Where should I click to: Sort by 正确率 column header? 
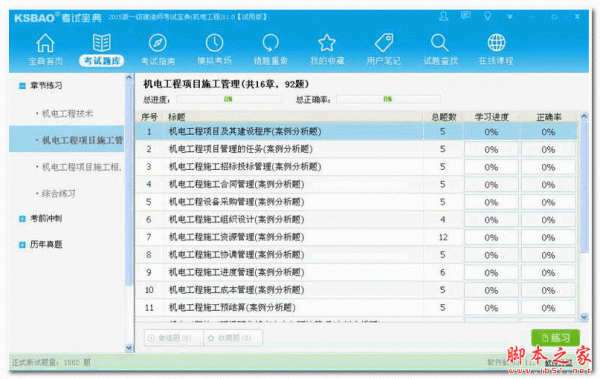point(548,117)
